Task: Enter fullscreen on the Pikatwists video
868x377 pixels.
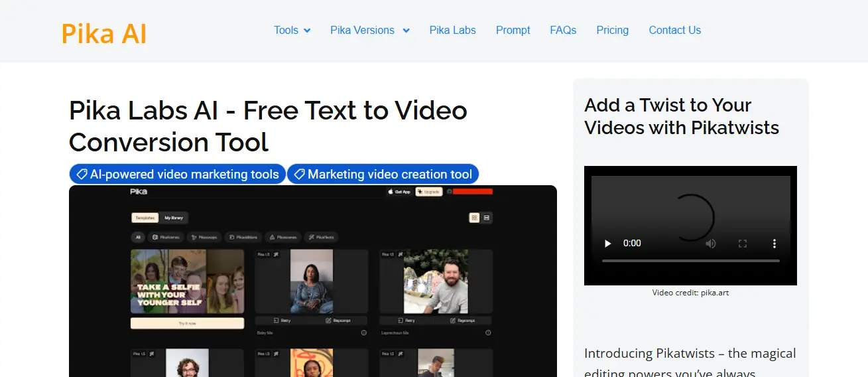Action: 743,244
